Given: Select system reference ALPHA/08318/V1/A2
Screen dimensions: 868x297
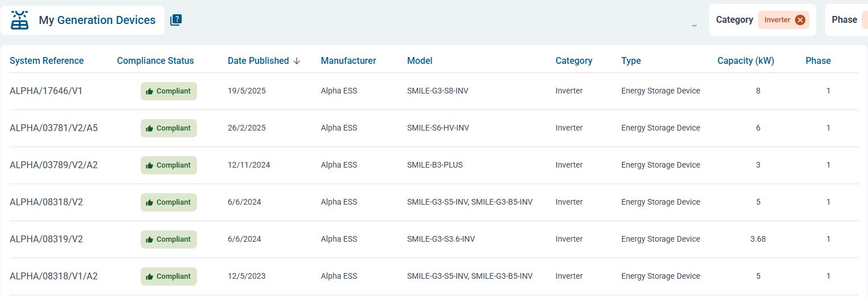Looking at the screenshot, I should tap(54, 276).
